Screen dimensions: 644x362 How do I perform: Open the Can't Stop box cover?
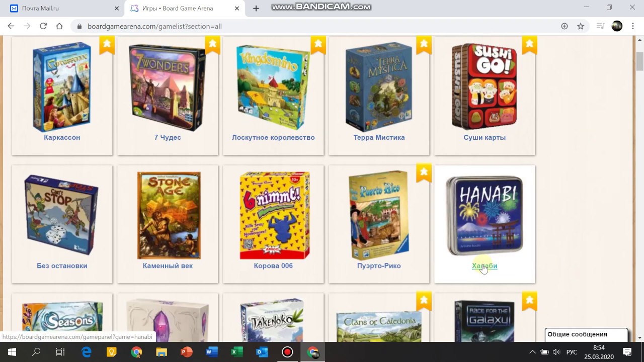coord(62,215)
